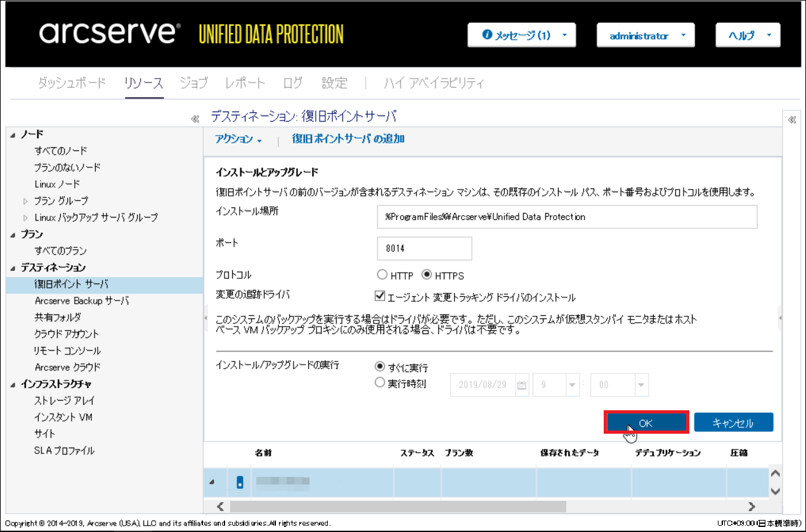Select サイト in the tree
This screenshot has width=806, height=532.
click(45, 434)
